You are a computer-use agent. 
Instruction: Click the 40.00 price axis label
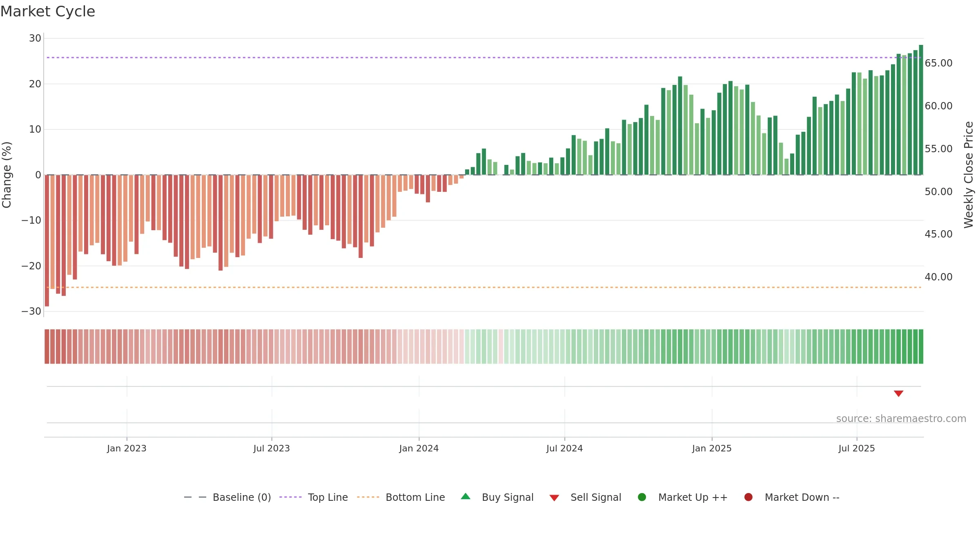938,277
